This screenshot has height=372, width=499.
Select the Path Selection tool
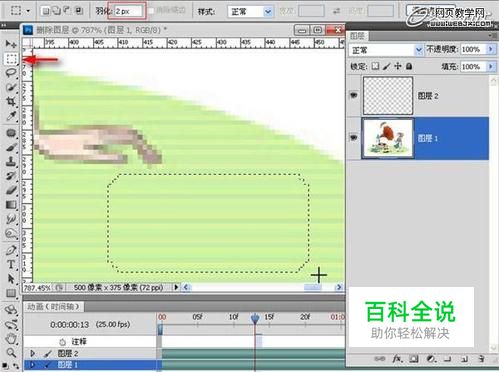click(x=11, y=279)
